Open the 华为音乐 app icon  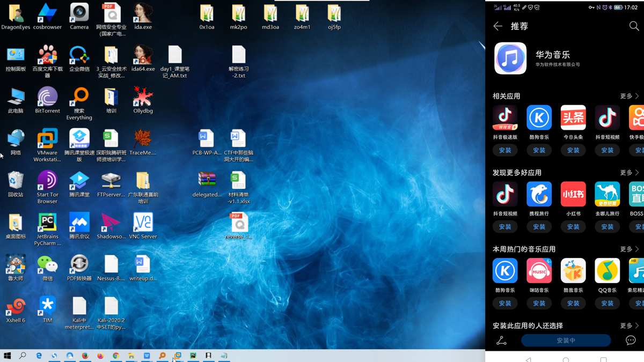coord(510,58)
